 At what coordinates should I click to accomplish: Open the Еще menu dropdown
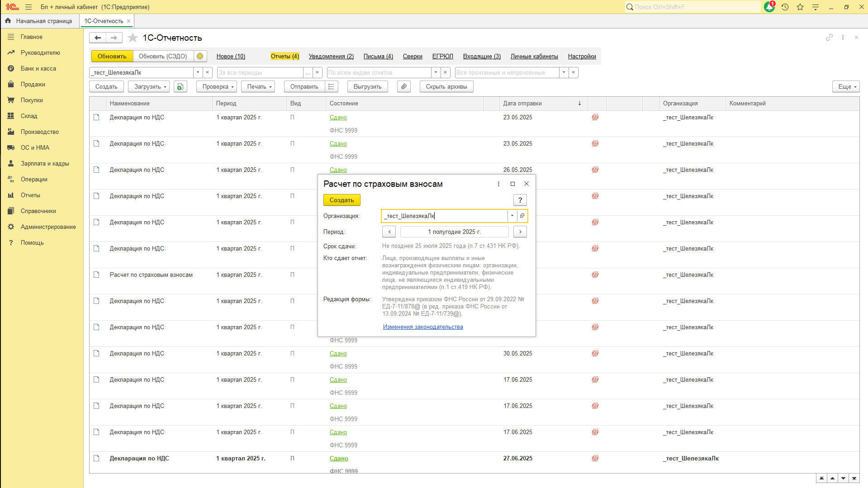[x=846, y=86]
